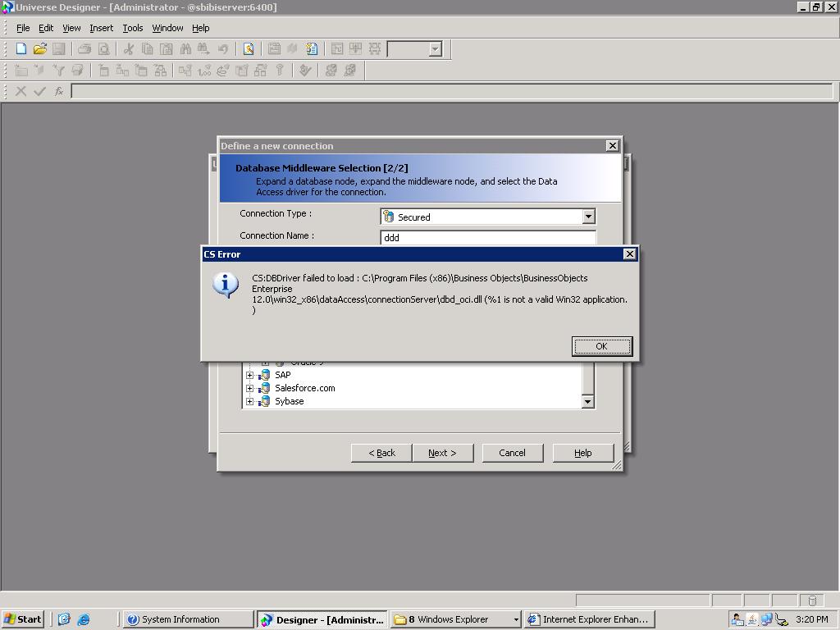Click the Cut scissors icon
This screenshot has height=630, width=840.
coord(129,49)
